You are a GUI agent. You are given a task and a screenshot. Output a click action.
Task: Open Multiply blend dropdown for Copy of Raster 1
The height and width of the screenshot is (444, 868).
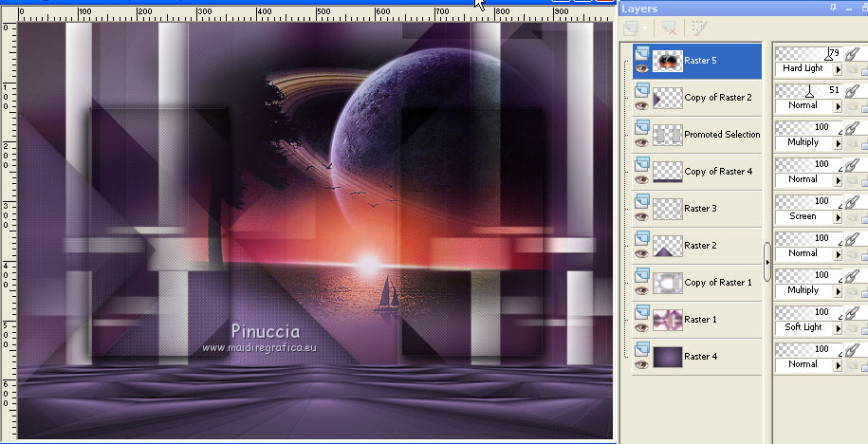click(x=838, y=292)
